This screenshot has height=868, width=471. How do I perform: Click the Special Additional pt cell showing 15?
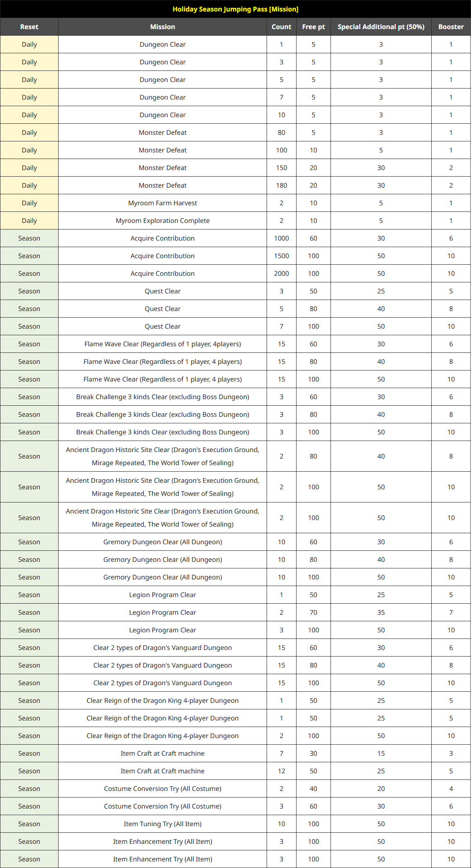381,753
